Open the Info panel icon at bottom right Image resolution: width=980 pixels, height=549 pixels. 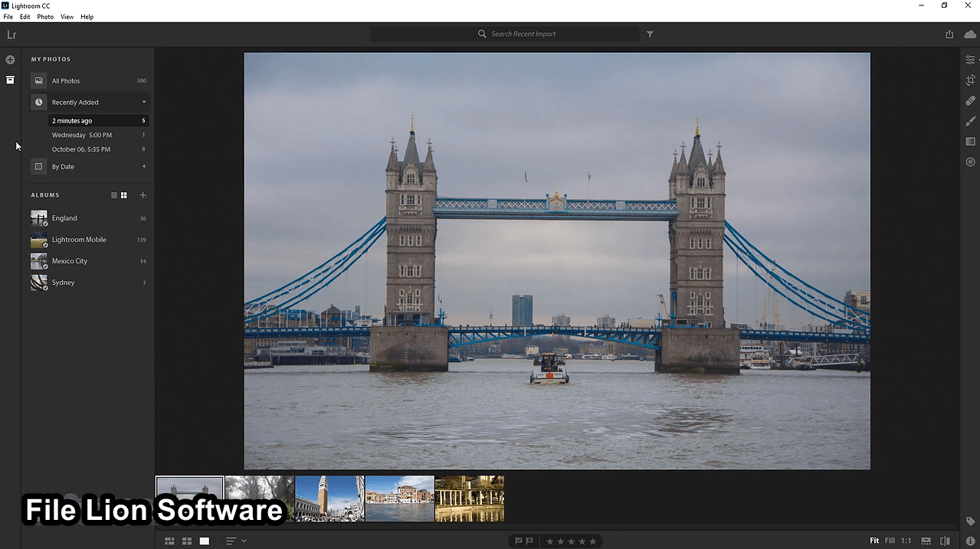click(970, 541)
